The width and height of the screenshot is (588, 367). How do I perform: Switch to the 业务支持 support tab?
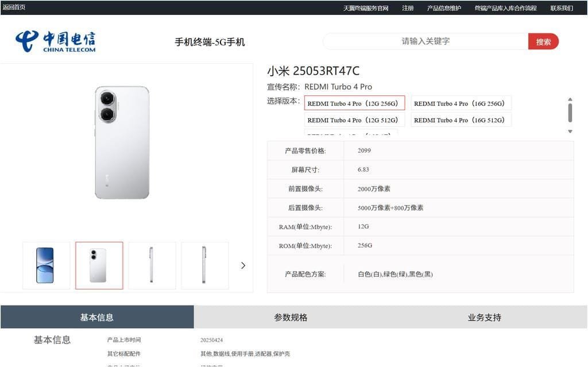pyautogui.click(x=483, y=316)
